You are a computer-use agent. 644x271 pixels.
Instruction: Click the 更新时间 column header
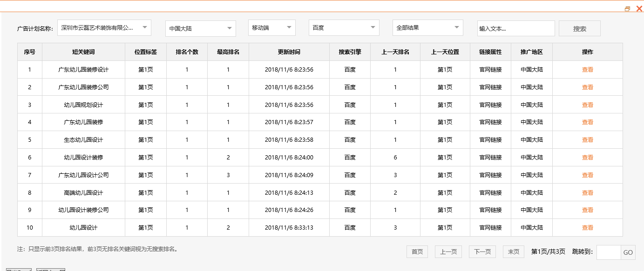[289, 52]
